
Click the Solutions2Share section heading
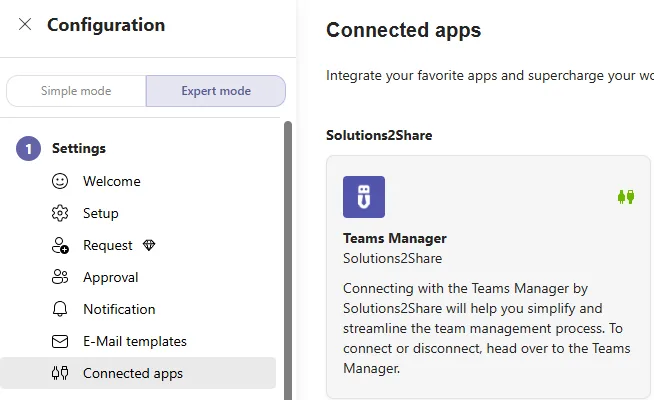[379, 135]
